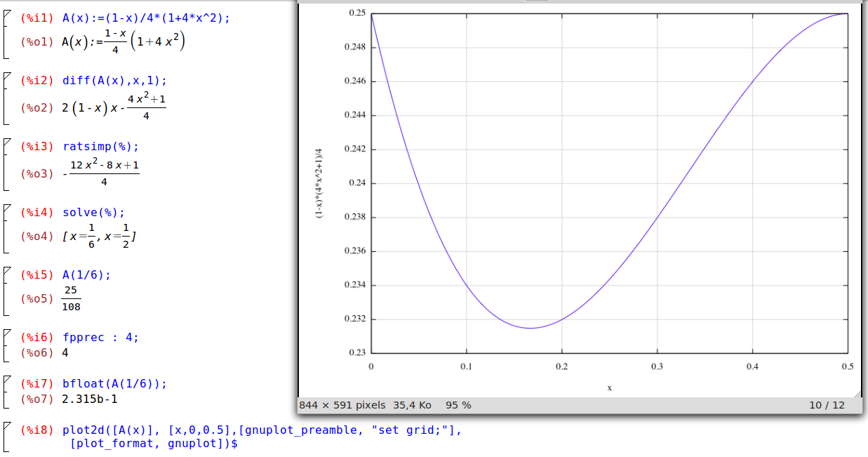Click the A(1/6) cell fold triangle
Screen dimensions: 868x457
(6, 271)
